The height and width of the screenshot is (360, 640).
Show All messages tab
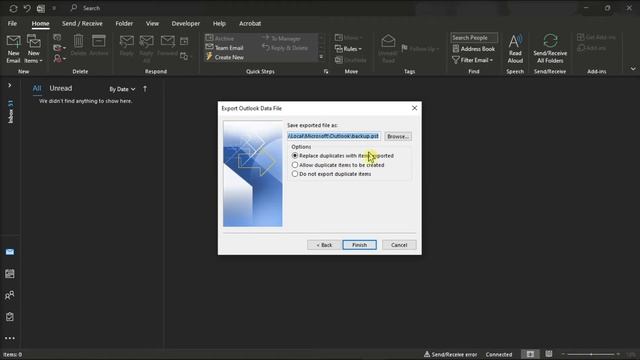click(x=37, y=88)
